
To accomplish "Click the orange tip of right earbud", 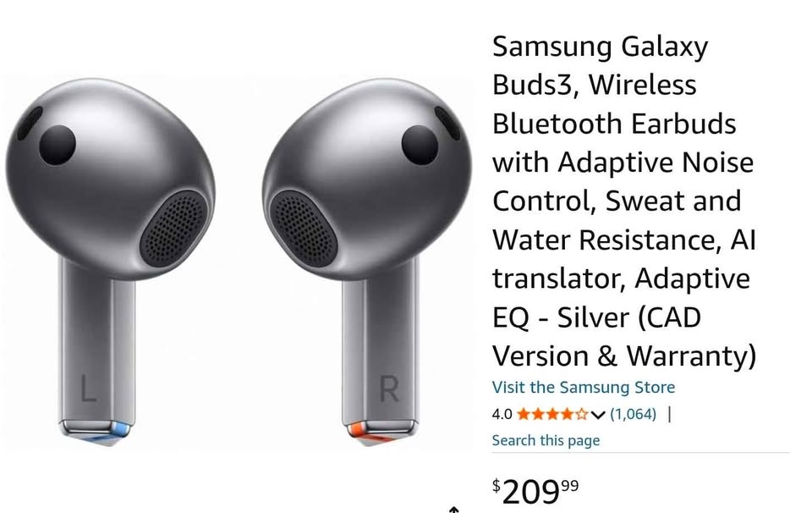I will tap(357, 430).
